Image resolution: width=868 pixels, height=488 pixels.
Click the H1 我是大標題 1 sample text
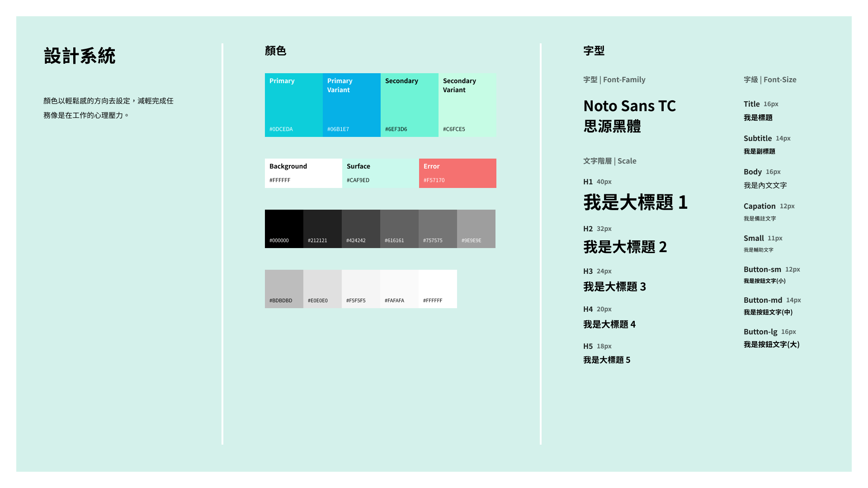point(635,202)
